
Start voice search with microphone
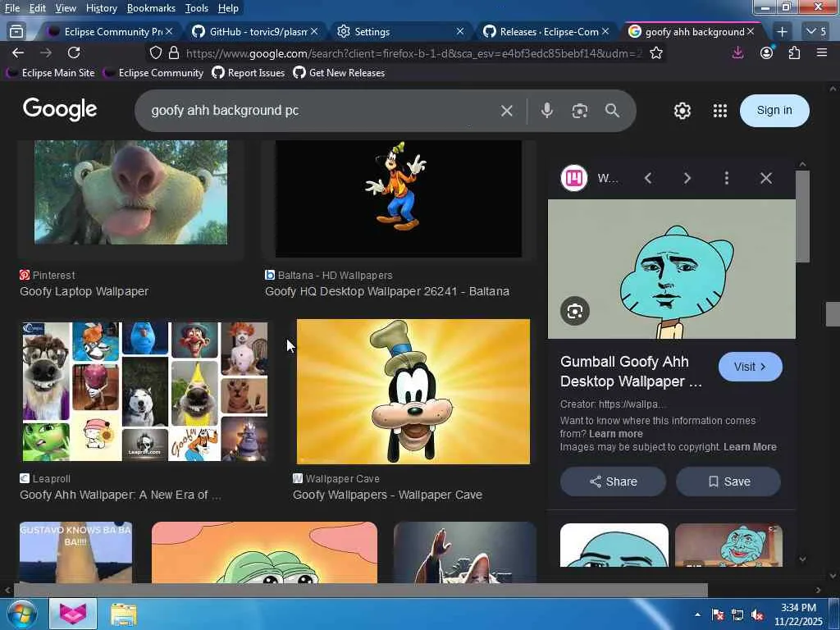[x=546, y=111]
